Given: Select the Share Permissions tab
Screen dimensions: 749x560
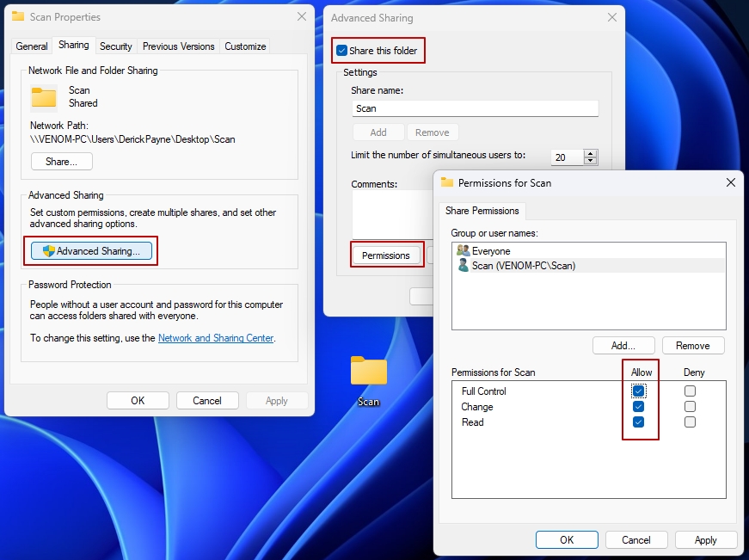Looking at the screenshot, I should [482, 211].
